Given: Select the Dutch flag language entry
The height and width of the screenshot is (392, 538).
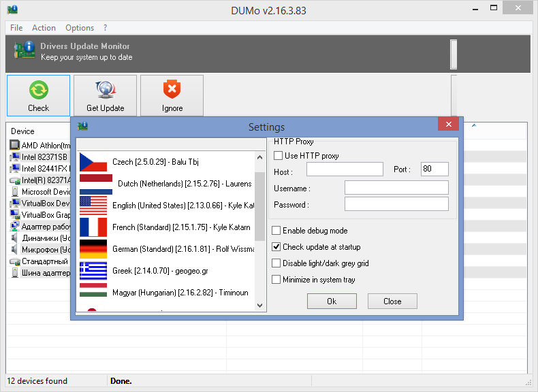Looking at the screenshot, I should click(166, 184).
